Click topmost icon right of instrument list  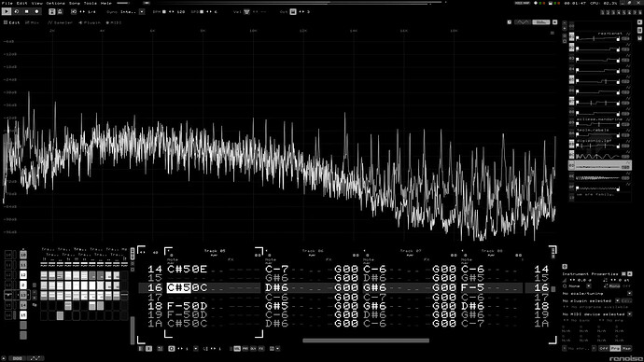[640, 23]
